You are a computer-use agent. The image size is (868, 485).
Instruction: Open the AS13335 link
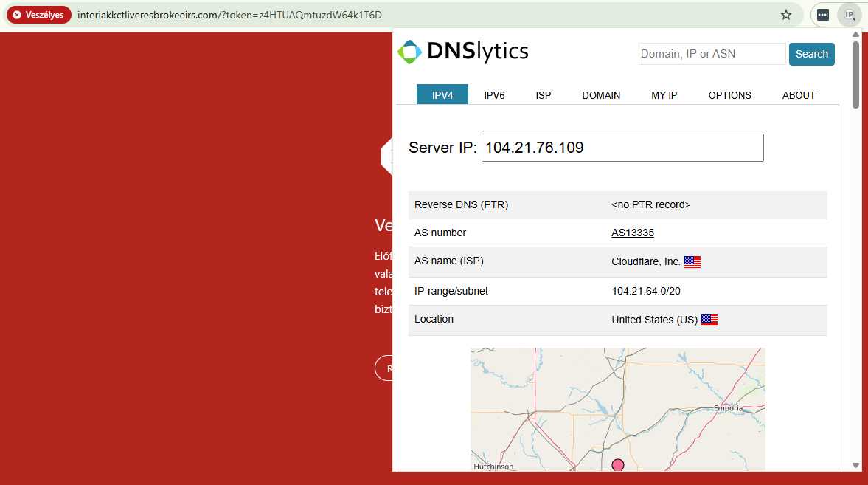click(633, 233)
